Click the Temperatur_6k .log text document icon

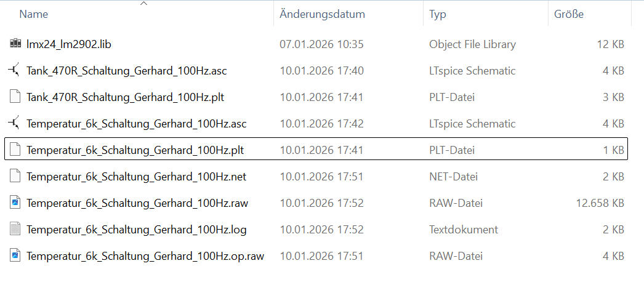pos(16,230)
